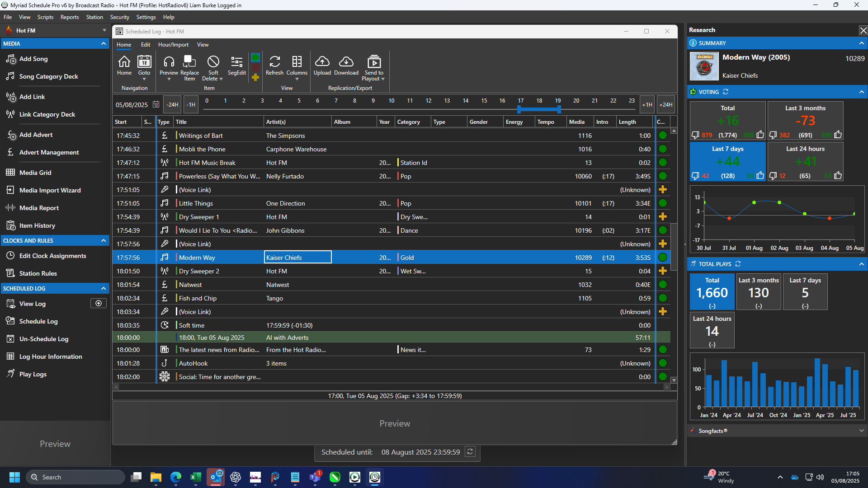Refresh the scheduled log view
This screenshot has width=868, height=488.
coord(274,66)
